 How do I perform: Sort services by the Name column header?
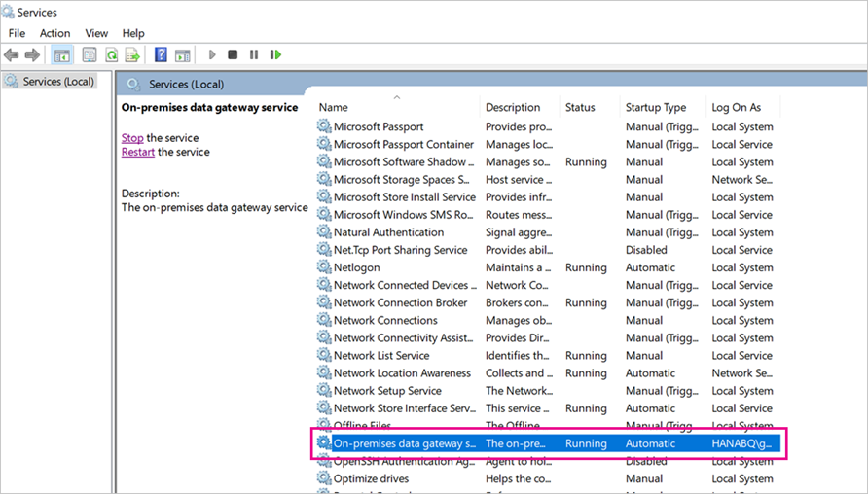click(x=333, y=107)
